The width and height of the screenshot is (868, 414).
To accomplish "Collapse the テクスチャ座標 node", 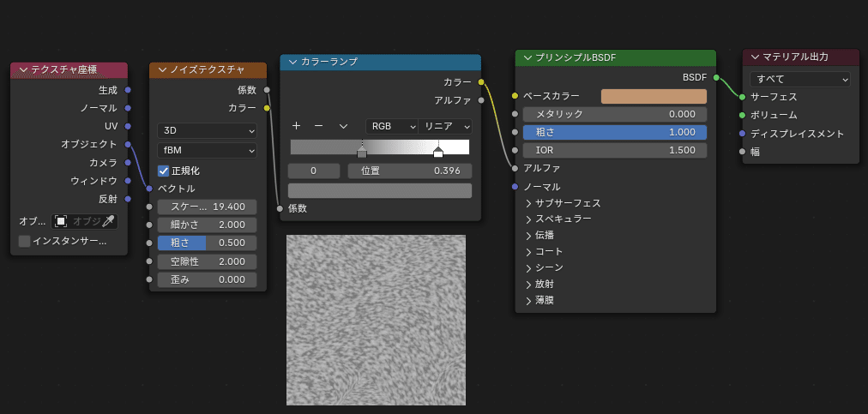I will (23, 69).
